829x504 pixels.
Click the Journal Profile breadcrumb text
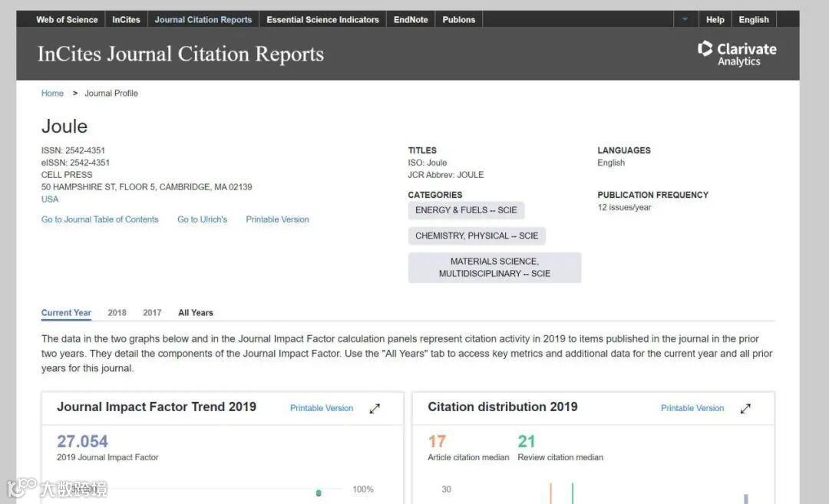111,93
